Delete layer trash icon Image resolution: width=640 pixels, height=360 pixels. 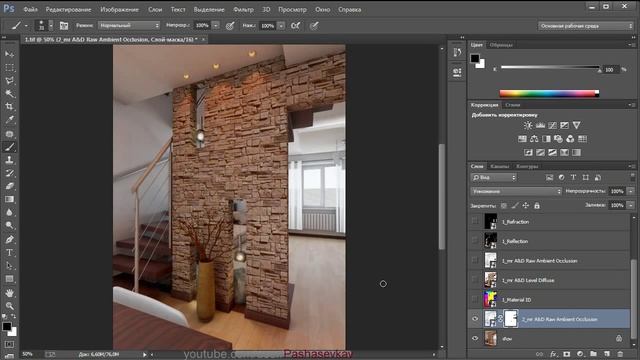coord(620,354)
